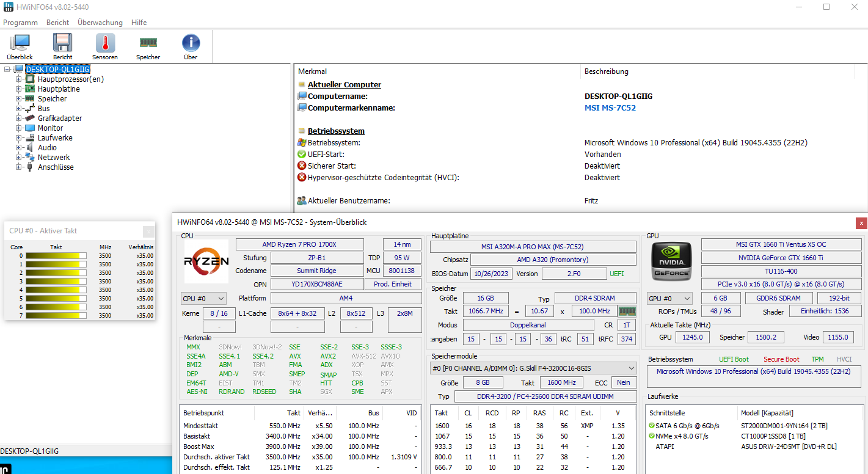Expand the Grafikadapter tree node
The image size is (868, 474).
click(x=18, y=118)
